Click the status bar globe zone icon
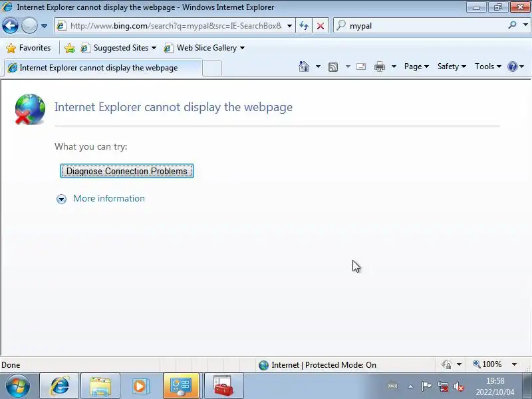532x399 pixels. pos(263,365)
